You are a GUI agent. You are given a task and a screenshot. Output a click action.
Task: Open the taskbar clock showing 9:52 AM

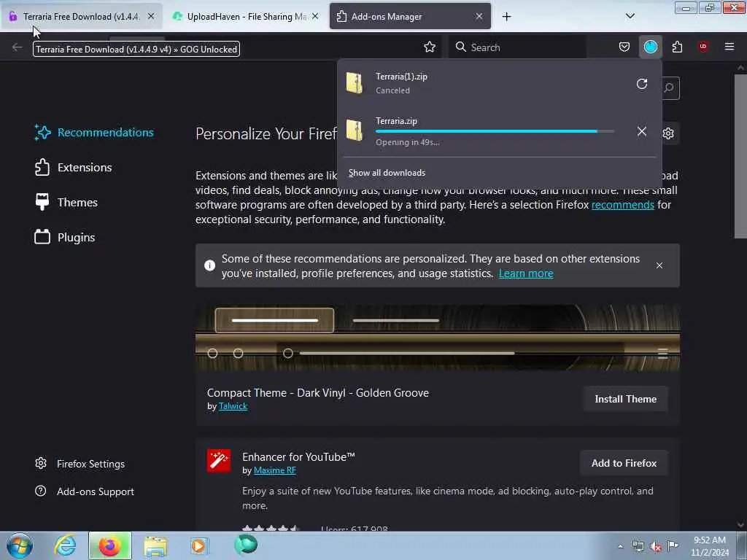point(709,546)
